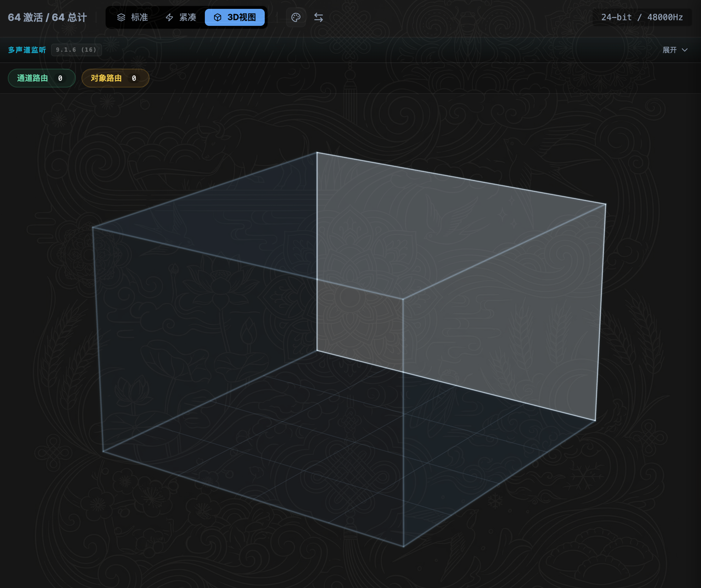The width and height of the screenshot is (701, 588).
Task: Click the 64 激活 / 64 总计 counter
Action: tap(47, 17)
